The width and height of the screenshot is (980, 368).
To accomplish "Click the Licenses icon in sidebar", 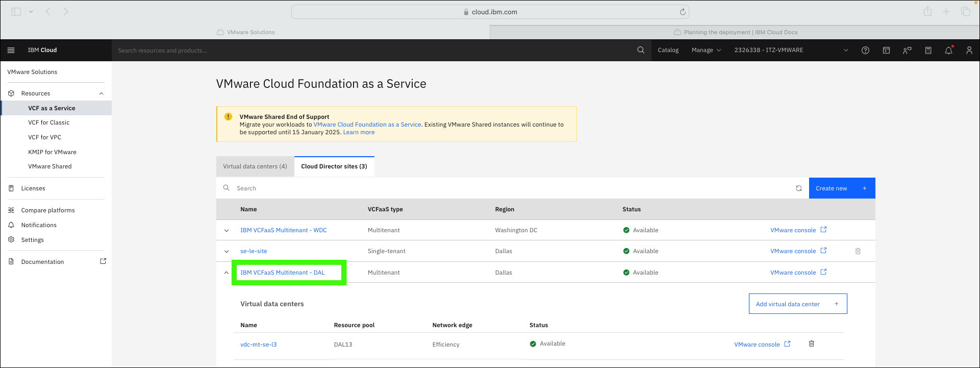I will 11,188.
